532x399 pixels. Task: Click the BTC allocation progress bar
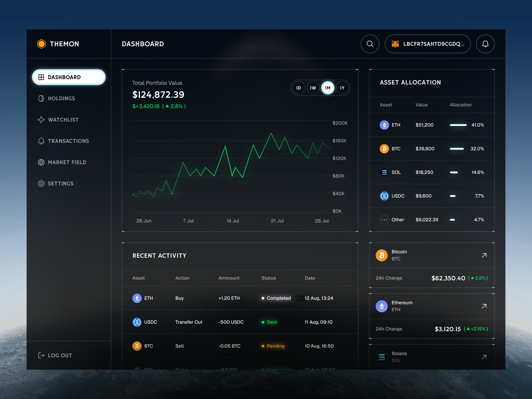click(457, 149)
